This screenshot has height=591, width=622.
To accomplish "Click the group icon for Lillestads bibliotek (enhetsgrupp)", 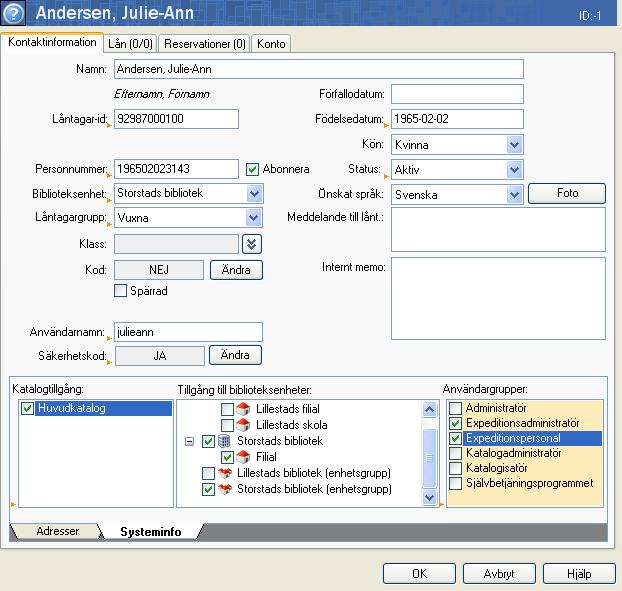I will coord(225,473).
